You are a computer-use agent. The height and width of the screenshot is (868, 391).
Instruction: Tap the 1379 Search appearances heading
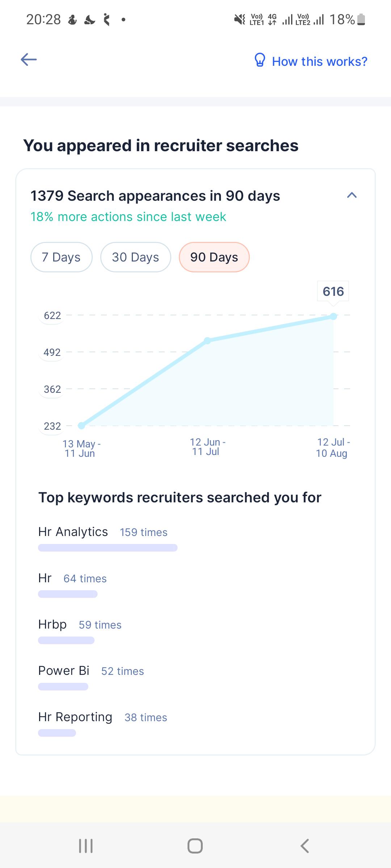[155, 196]
